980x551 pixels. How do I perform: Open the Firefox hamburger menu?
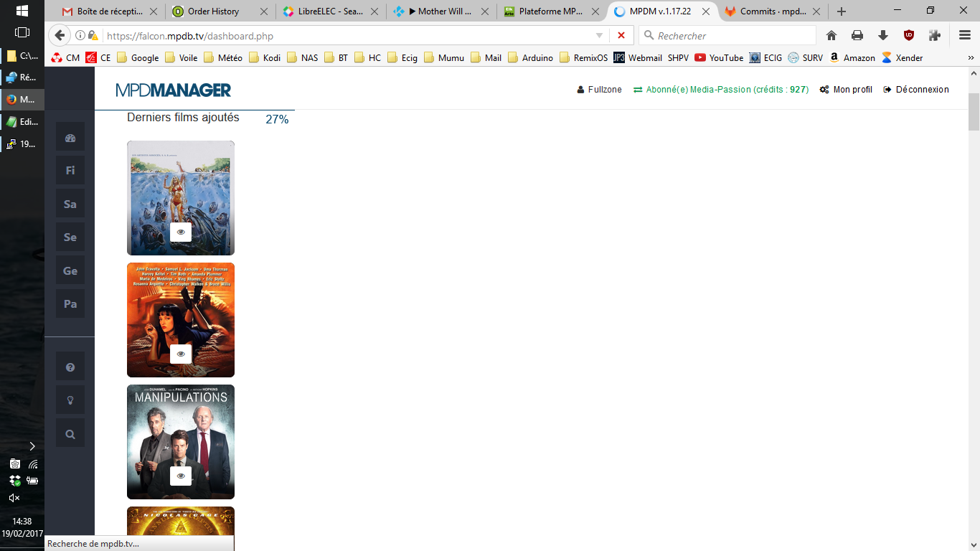(x=965, y=36)
